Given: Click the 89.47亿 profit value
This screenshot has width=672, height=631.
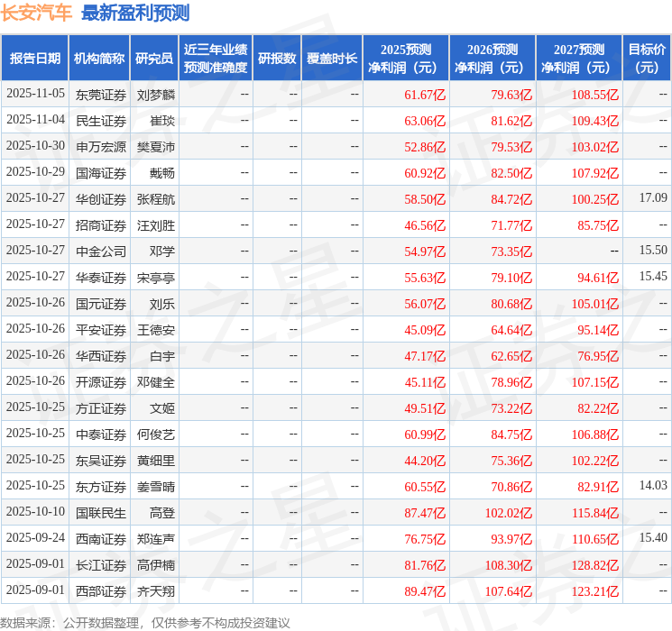Looking at the screenshot, I should [425, 591].
